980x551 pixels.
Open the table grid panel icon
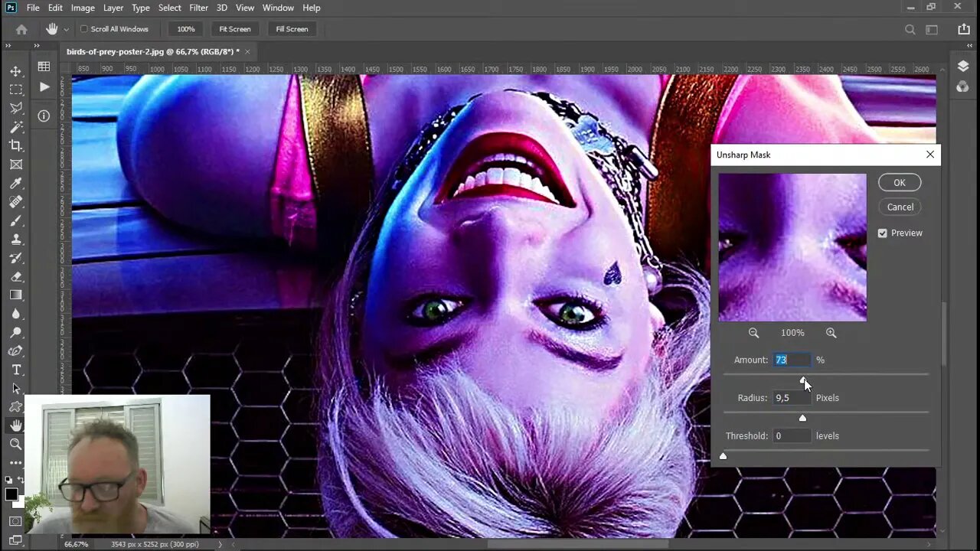click(x=44, y=67)
